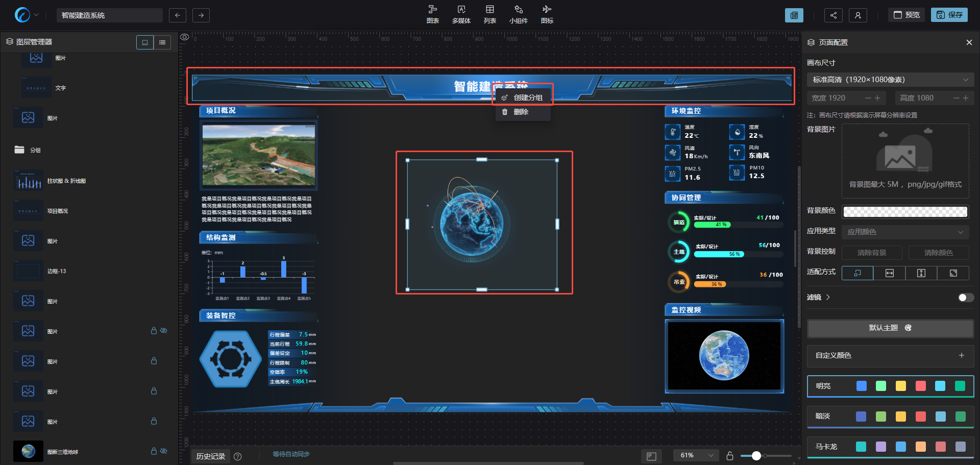Viewport: 980px width, 465px height.
Task: Click the 背景颜色 background color swatch
Action: 904,211
